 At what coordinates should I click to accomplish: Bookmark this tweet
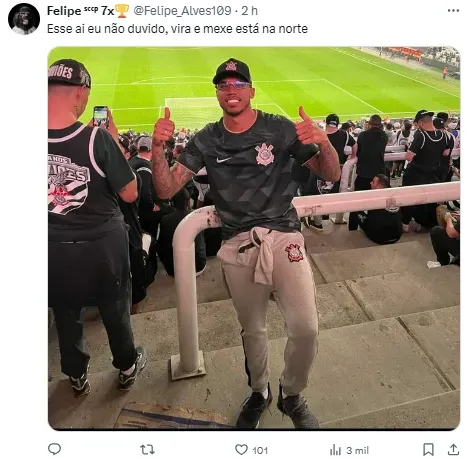tap(428, 450)
